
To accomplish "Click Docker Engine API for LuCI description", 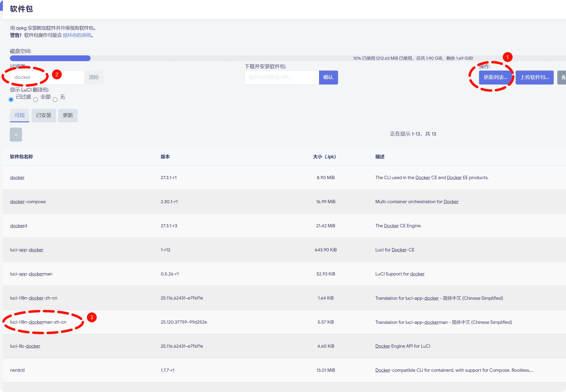I will click(x=403, y=346).
